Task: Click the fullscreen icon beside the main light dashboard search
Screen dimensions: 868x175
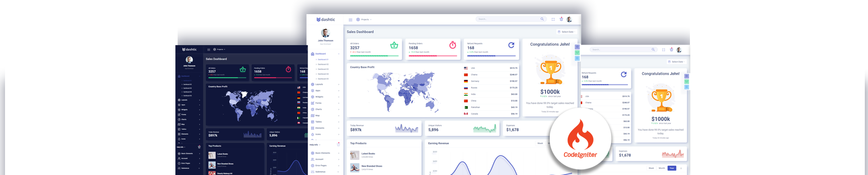Action: [553, 19]
